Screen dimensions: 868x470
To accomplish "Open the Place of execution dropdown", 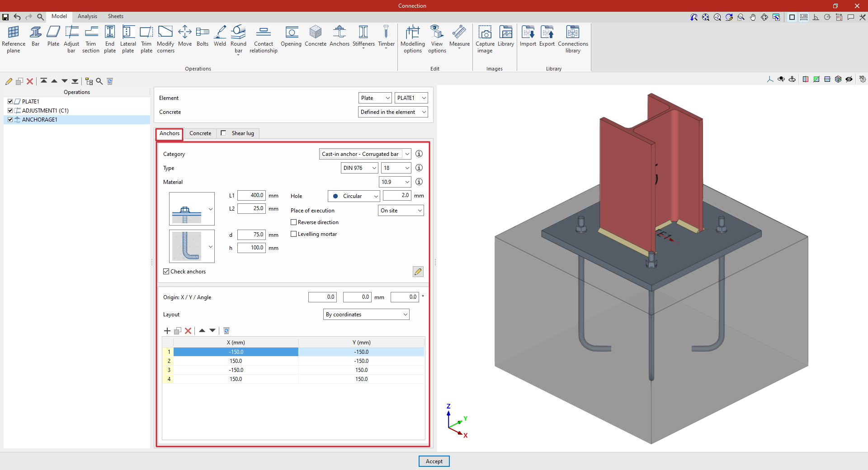I will point(401,211).
